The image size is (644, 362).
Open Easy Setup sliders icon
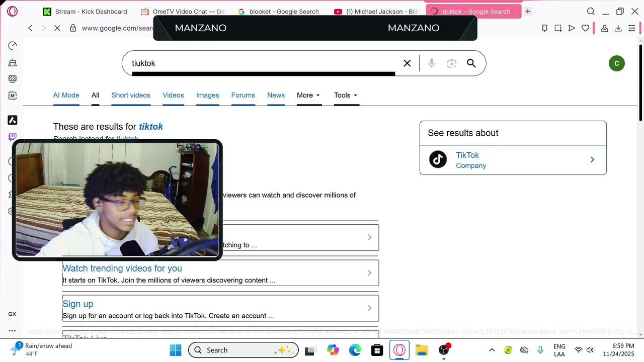tap(632, 28)
